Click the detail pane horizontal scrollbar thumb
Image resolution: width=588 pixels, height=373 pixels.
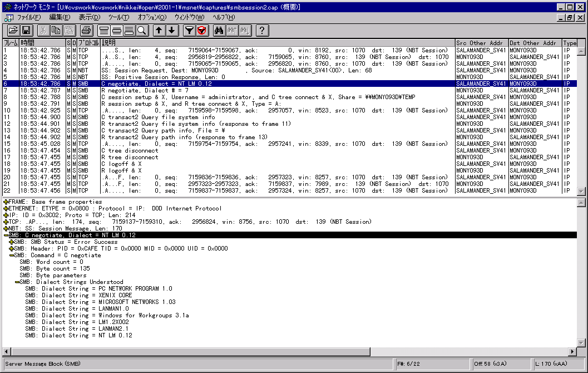coord(190,352)
